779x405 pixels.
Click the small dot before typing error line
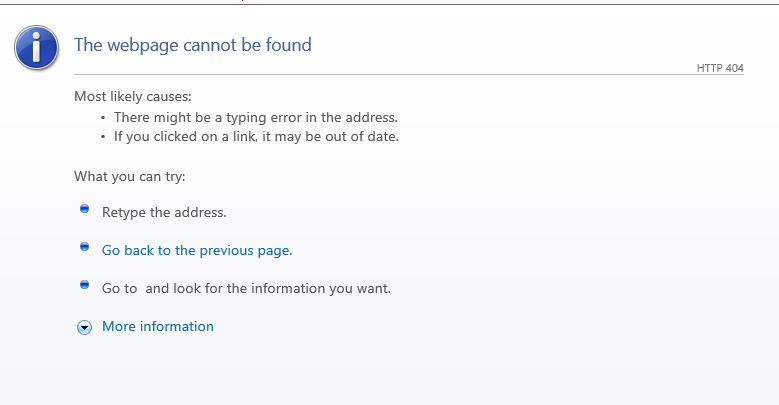(x=103, y=118)
